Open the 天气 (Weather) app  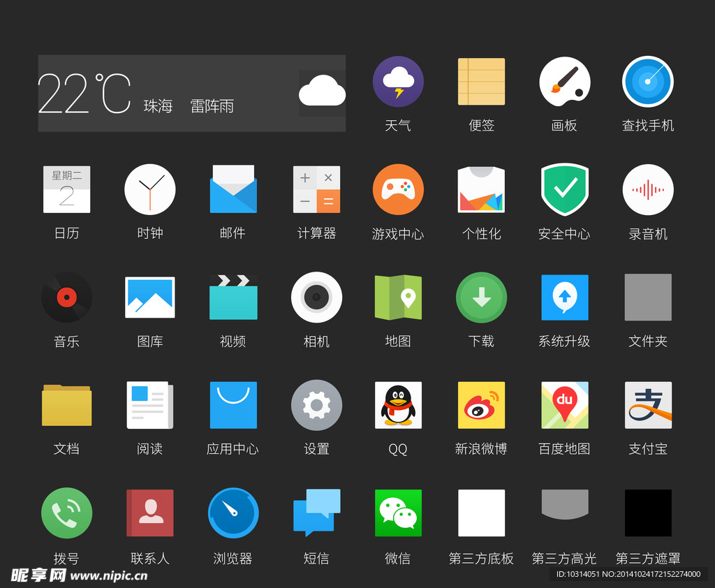[x=398, y=82]
